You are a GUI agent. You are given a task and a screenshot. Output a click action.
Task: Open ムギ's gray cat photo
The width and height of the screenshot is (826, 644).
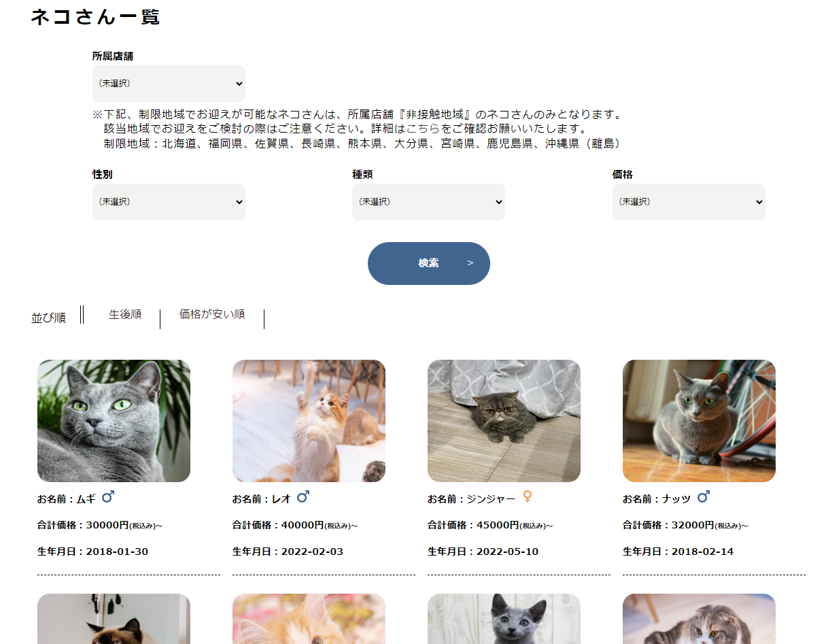tap(114, 421)
